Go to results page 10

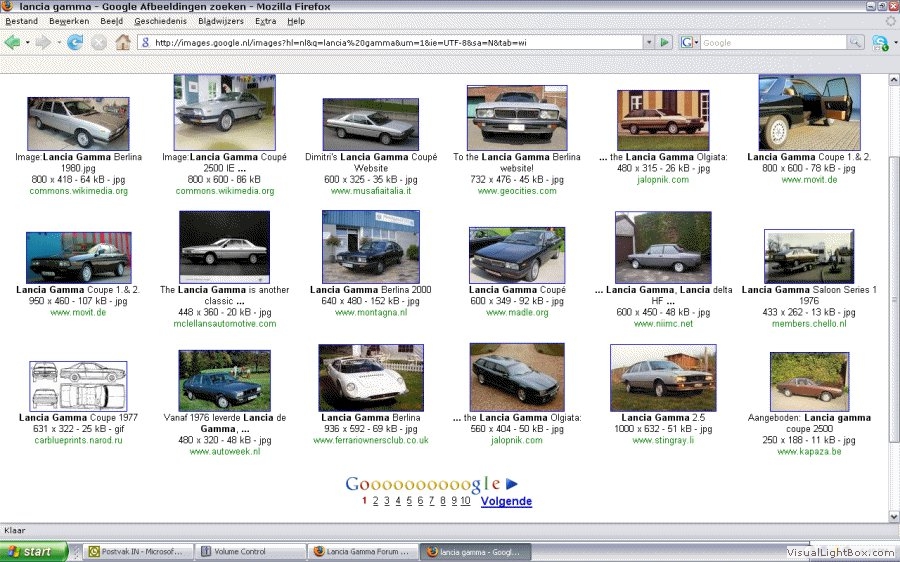pyautogui.click(x=465, y=501)
